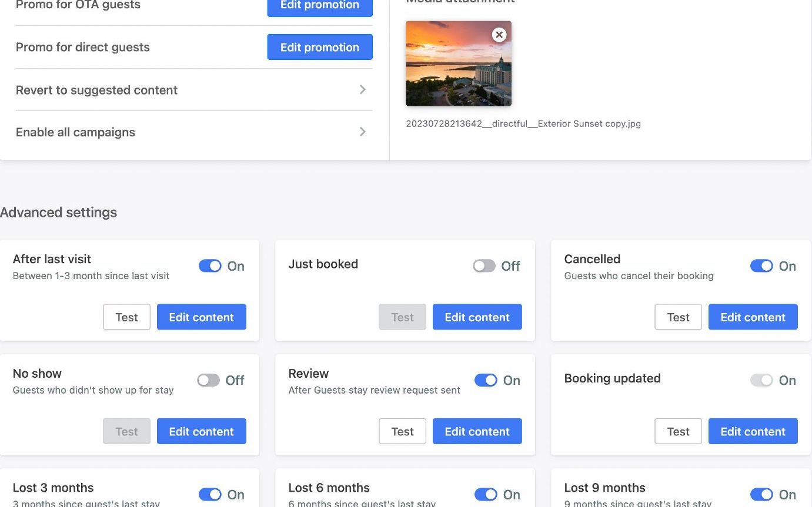The image size is (812, 507).
Task: Edit promotion for direct guests
Action: pyautogui.click(x=319, y=48)
